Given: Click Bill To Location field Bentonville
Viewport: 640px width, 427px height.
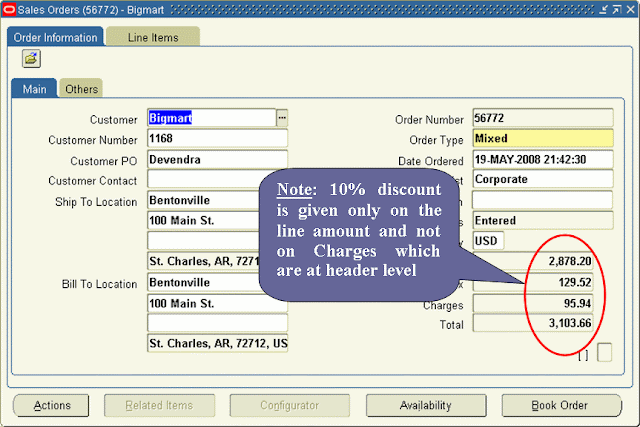Looking at the screenshot, I should point(203,282).
